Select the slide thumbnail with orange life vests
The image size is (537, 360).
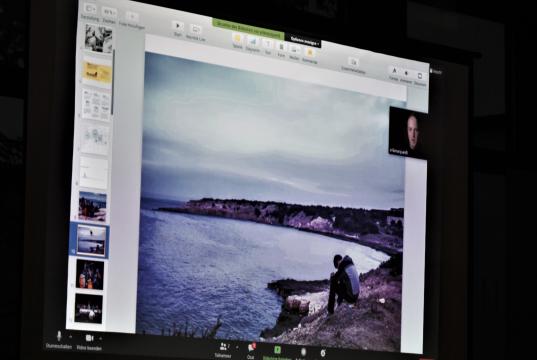[x=90, y=274]
